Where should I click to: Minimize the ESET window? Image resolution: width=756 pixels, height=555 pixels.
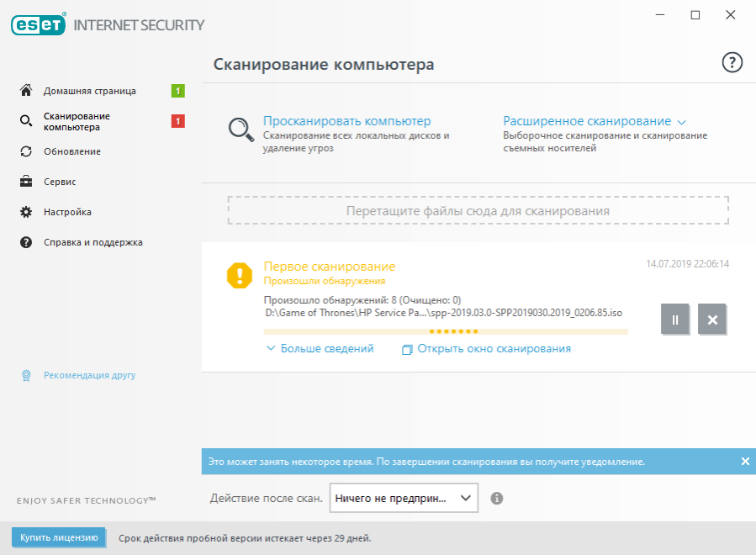click(x=660, y=15)
